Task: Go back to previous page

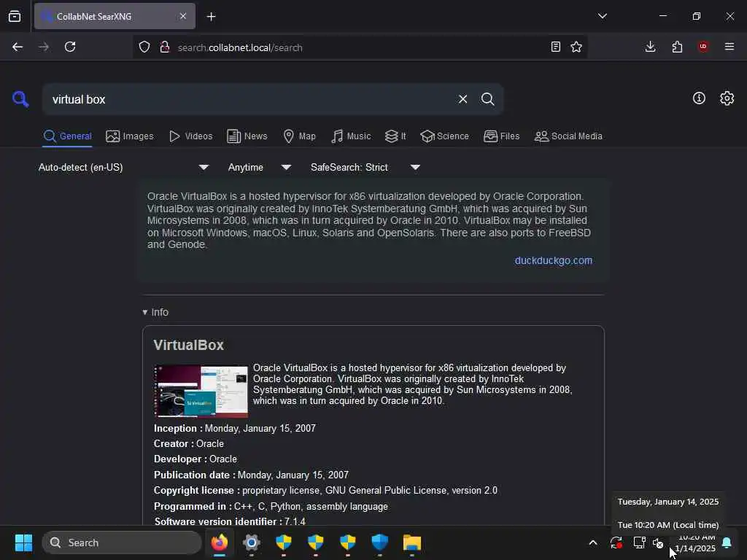Action: coord(18,47)
